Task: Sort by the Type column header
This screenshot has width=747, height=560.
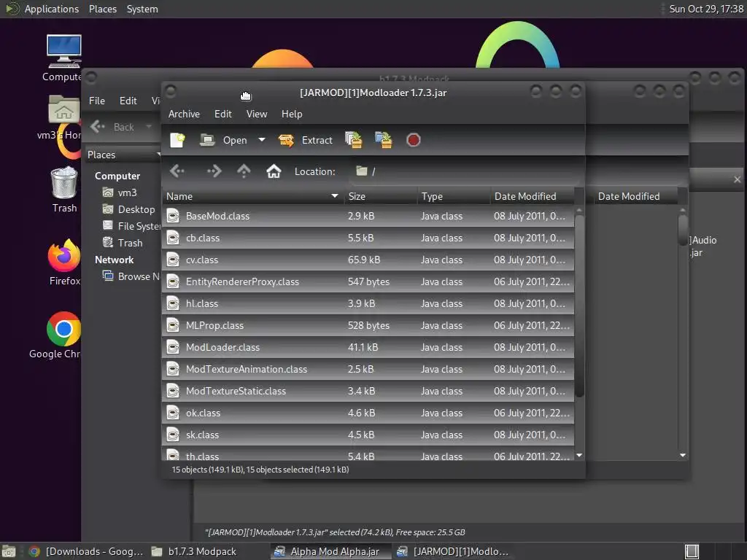Action: pyautogui.click(x=454, y=196)
